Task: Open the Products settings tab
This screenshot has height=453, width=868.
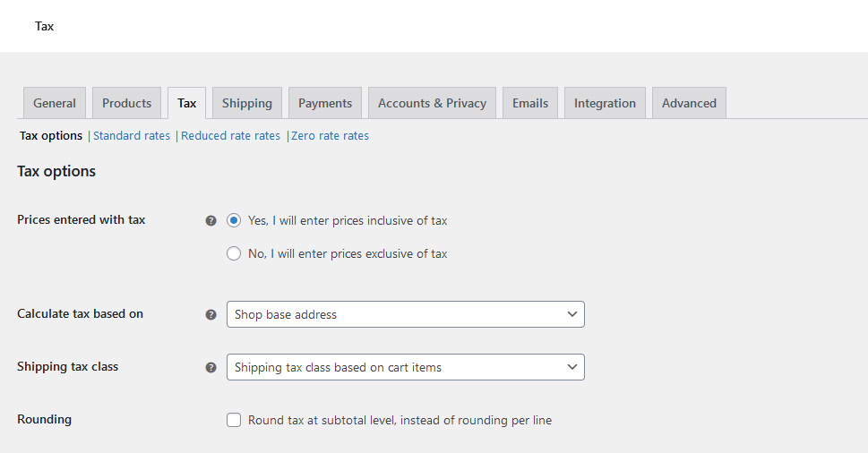Action: click(x=126, y=103)
